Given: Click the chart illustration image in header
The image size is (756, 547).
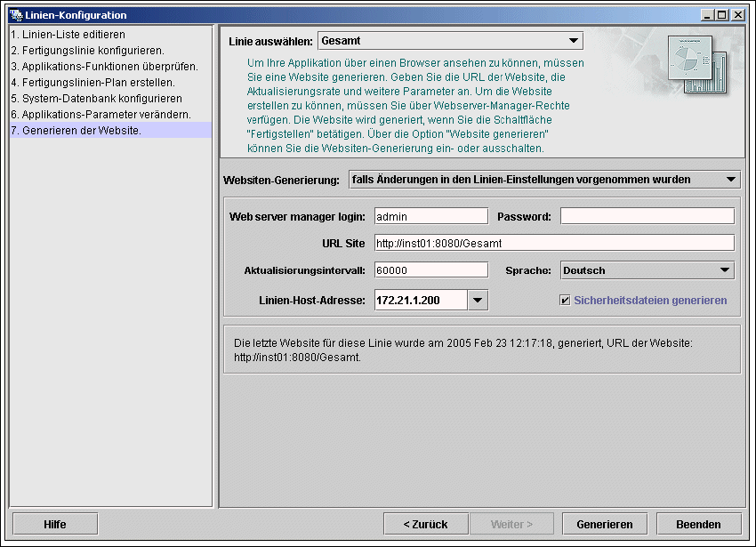Looking at the screenshot, I should (x=697, y=65).
